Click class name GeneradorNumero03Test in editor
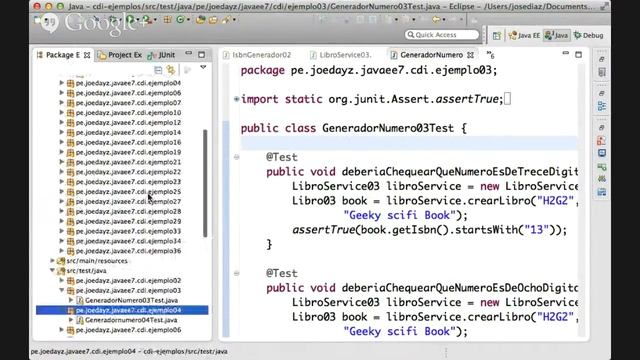640x360 pixels. [x=388, y=128]
